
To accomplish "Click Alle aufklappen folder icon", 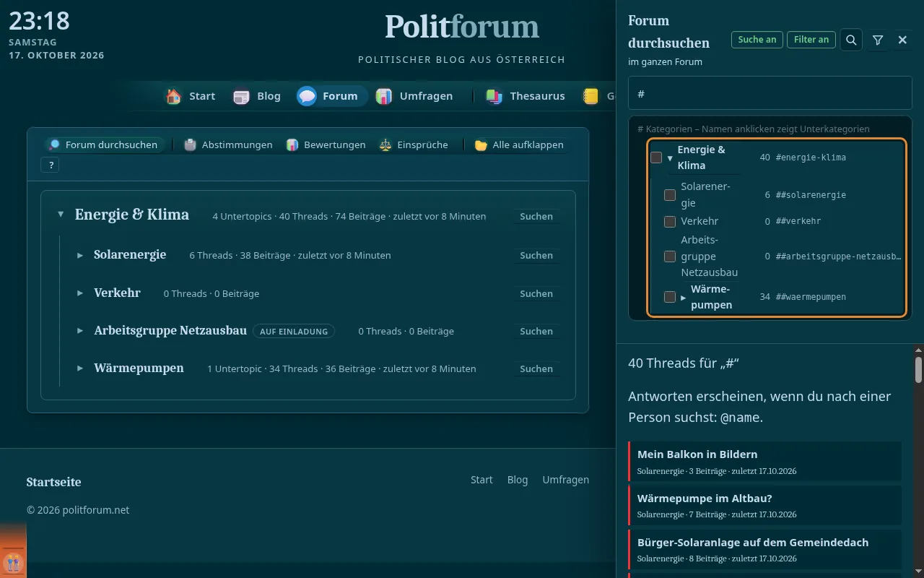I will pos(481,144).
